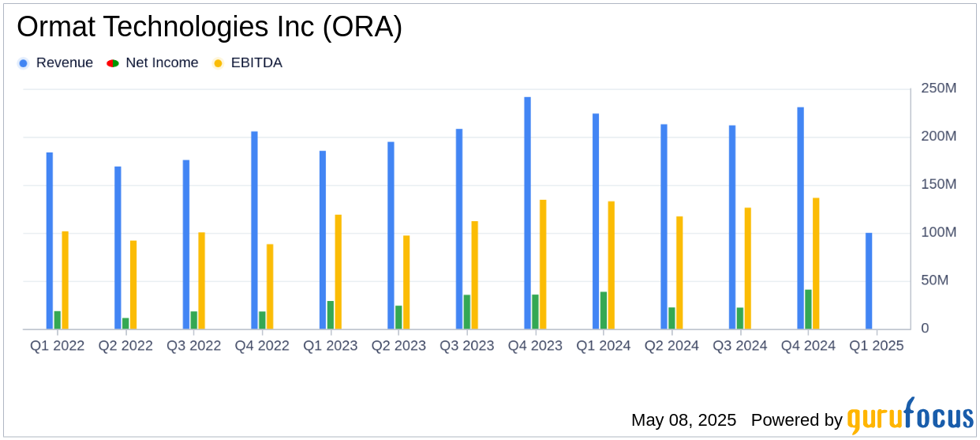The image size is (980, 440).
Task: Click the Q4 2022 axis label
Action: click(262, 346)
